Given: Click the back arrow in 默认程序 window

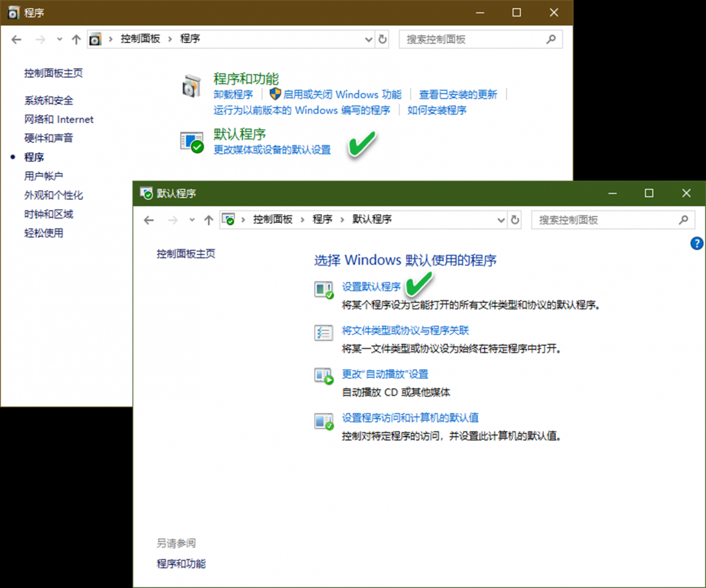Looking at the screenshot, I should (x=149, y=219).
